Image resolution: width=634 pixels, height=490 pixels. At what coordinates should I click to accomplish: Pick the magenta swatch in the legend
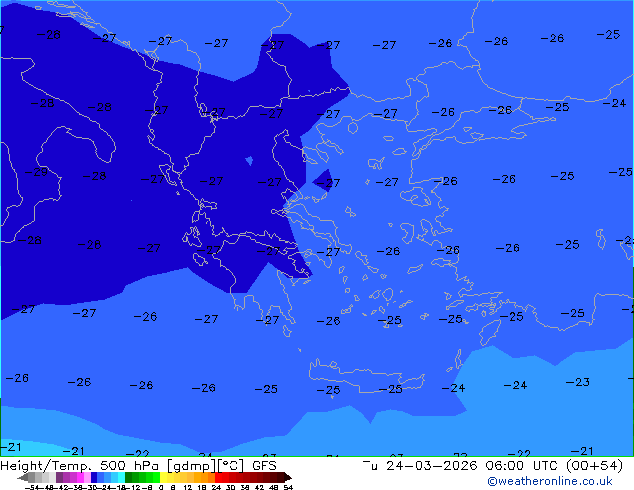tap(80, 477)
